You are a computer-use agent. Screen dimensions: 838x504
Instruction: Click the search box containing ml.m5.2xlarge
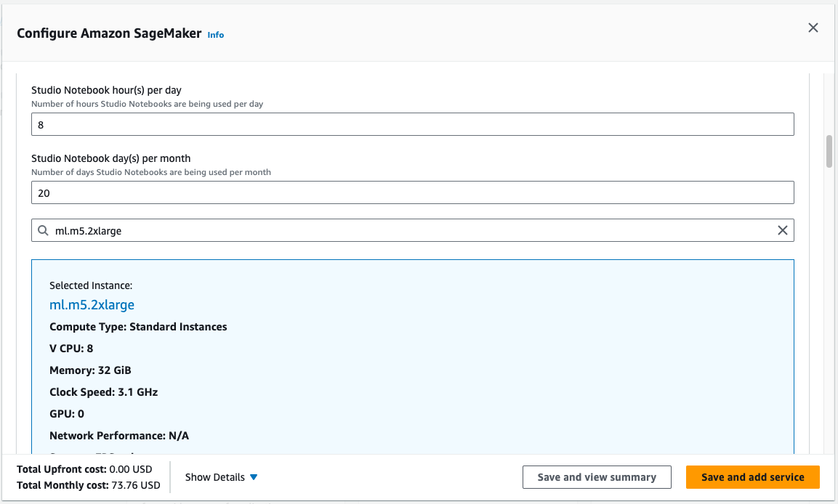(407, 230)
